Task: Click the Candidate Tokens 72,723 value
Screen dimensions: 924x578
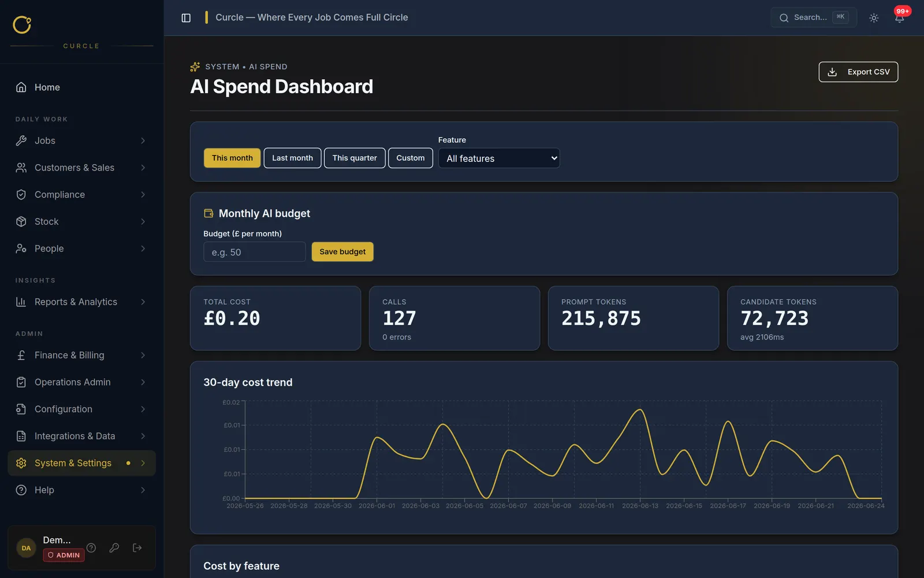Action: click(x=774, y=318)
